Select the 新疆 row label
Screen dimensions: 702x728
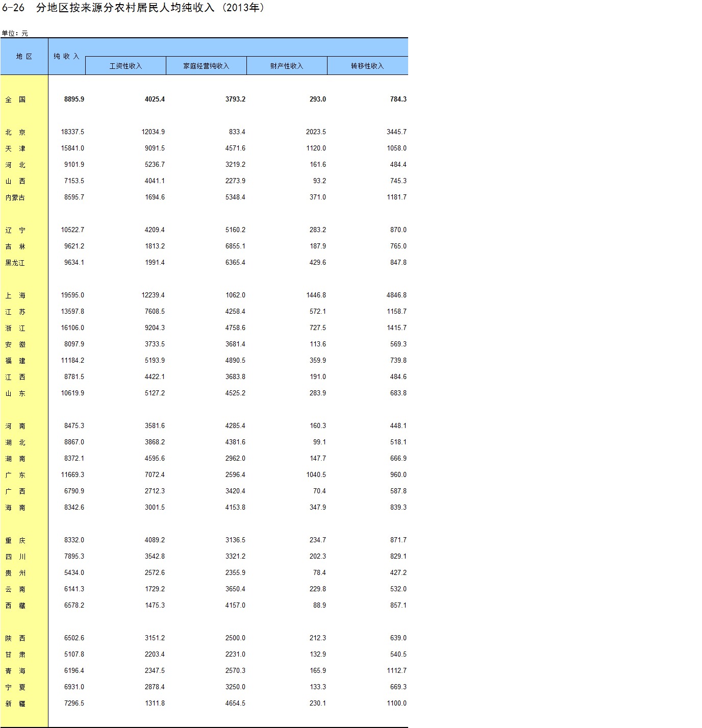click(x=15, y=704)
